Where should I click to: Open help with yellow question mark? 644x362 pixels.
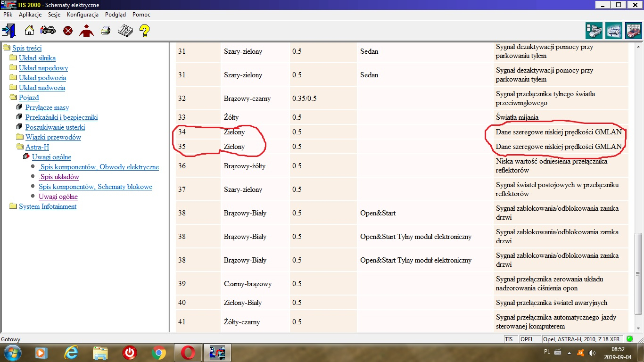[144, 31]
